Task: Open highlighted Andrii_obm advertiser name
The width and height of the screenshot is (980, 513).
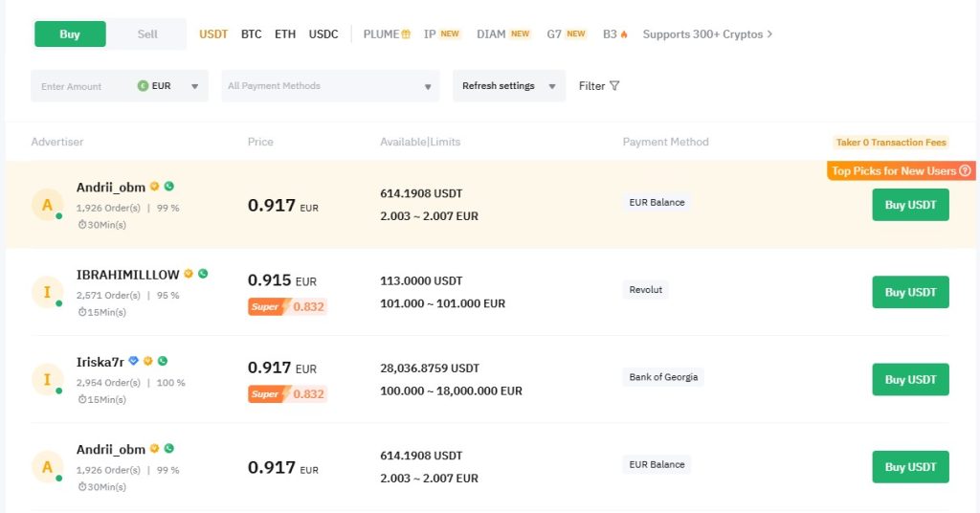Action: click(111, 187)
